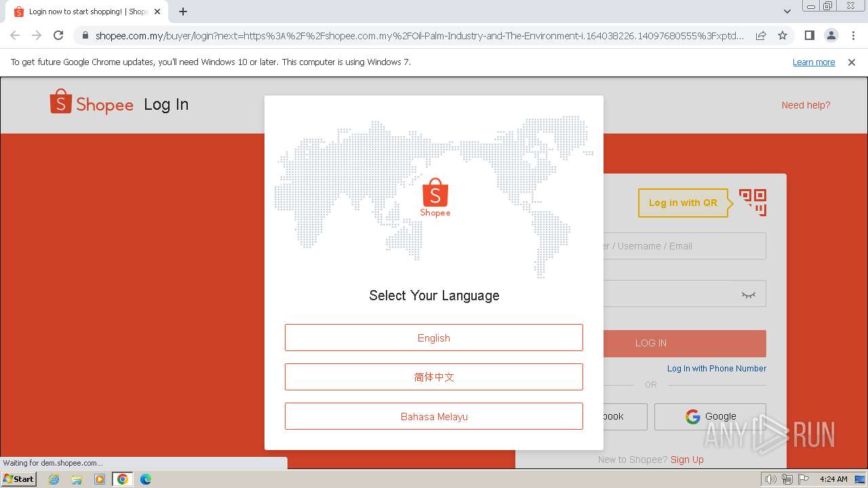This screenshot has height=488, width=868.
Task: Reload the page
Action: (58, 35)
